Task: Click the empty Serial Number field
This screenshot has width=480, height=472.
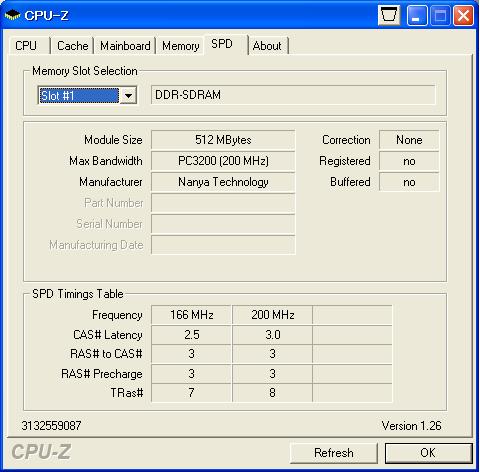Action: click(x=223, y=224)
